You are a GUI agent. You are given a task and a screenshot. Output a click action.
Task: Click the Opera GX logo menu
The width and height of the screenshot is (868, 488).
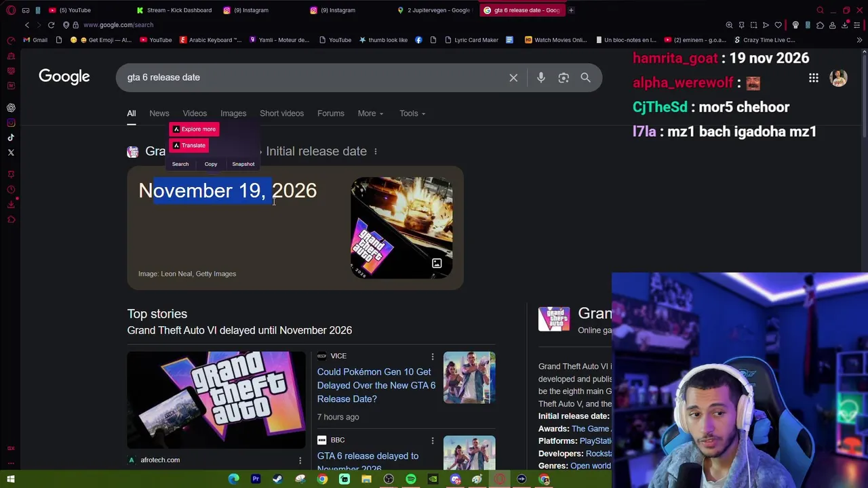[11, 10]
